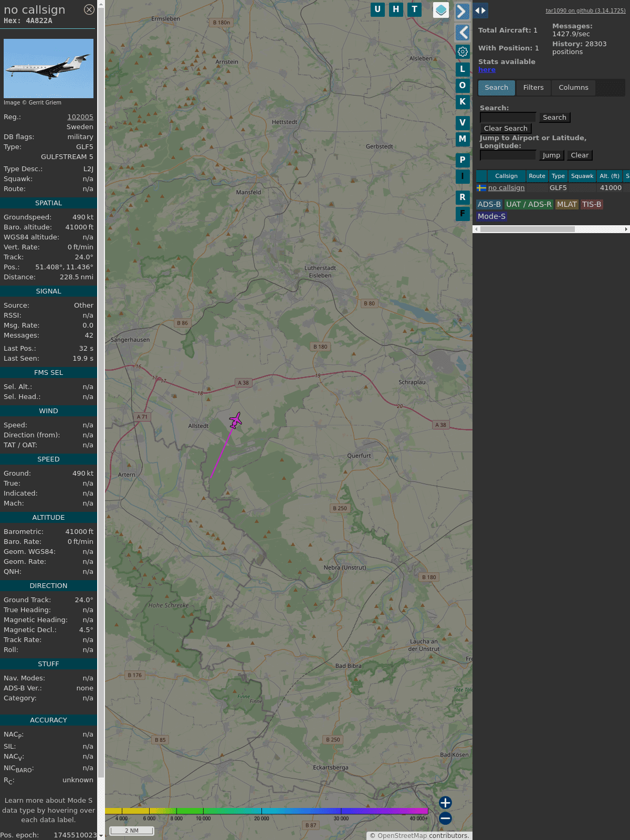
Task: Click the table horizontal scrollbar
Action: (527, 229)
